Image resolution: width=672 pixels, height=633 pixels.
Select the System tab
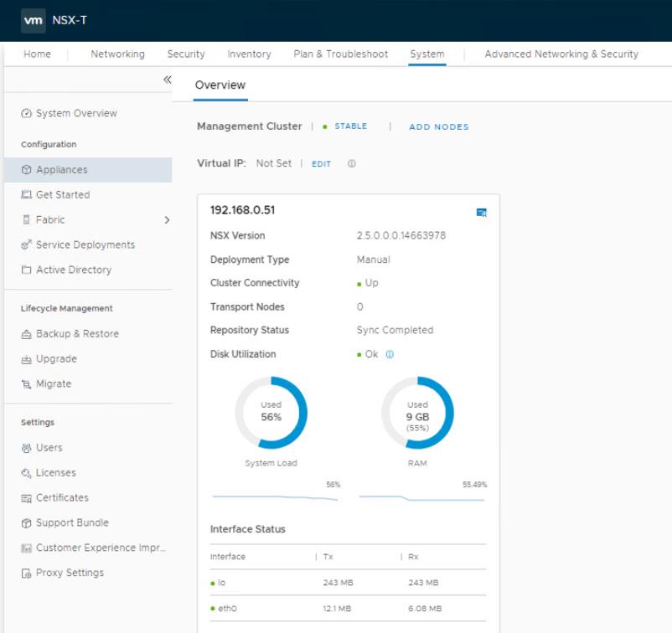point(427,54)
